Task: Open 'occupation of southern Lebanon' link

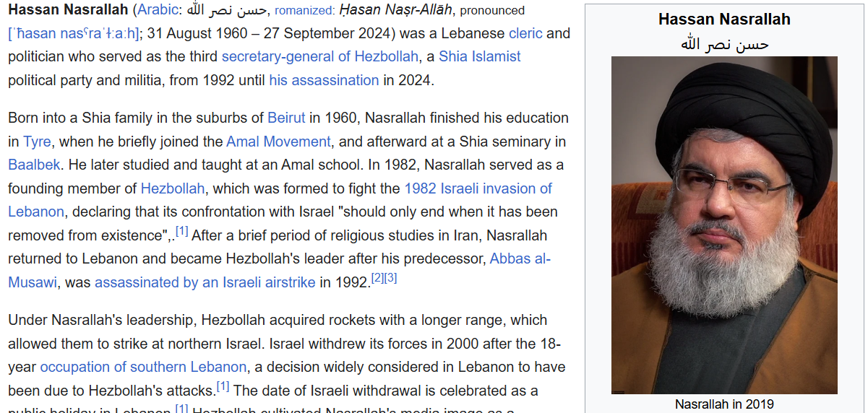Action: coord(143,367)
